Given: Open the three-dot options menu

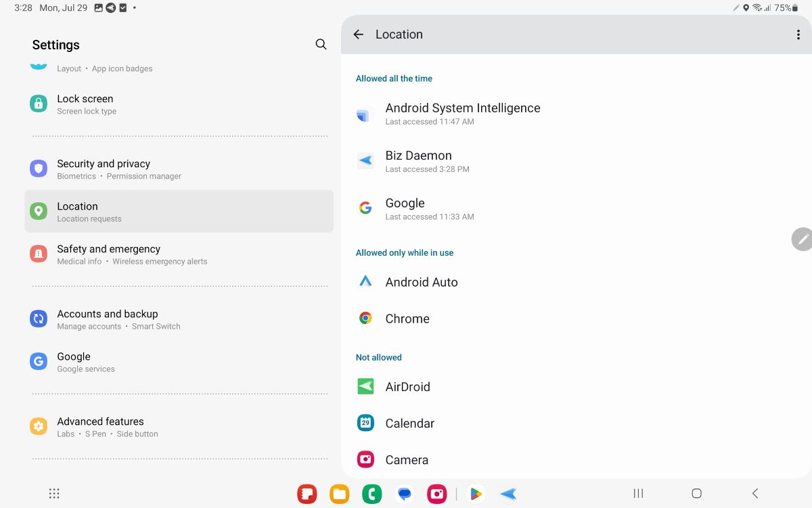Looking at the screenshot, I should (x=798, y=34).
